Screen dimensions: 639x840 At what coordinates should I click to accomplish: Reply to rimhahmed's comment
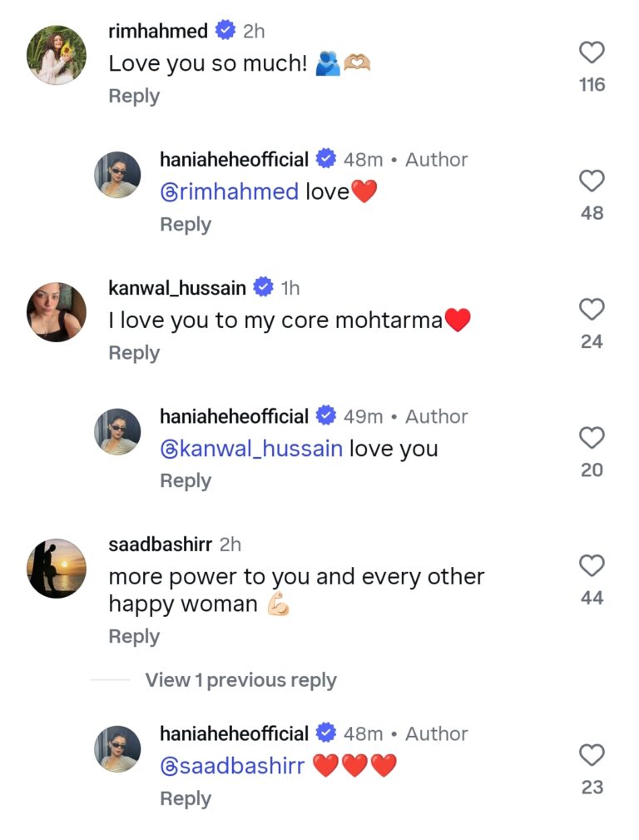pyautogui.click(x=134, y=96)
